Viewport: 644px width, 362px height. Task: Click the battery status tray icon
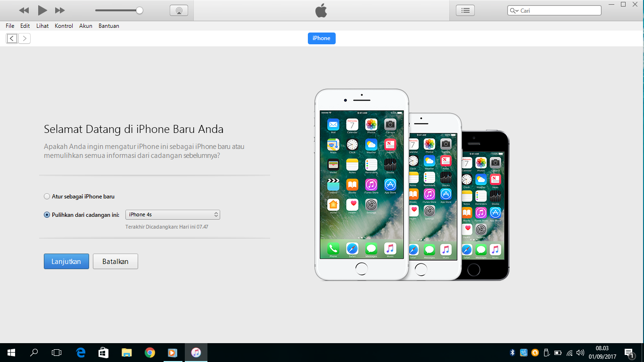(558, 352)
